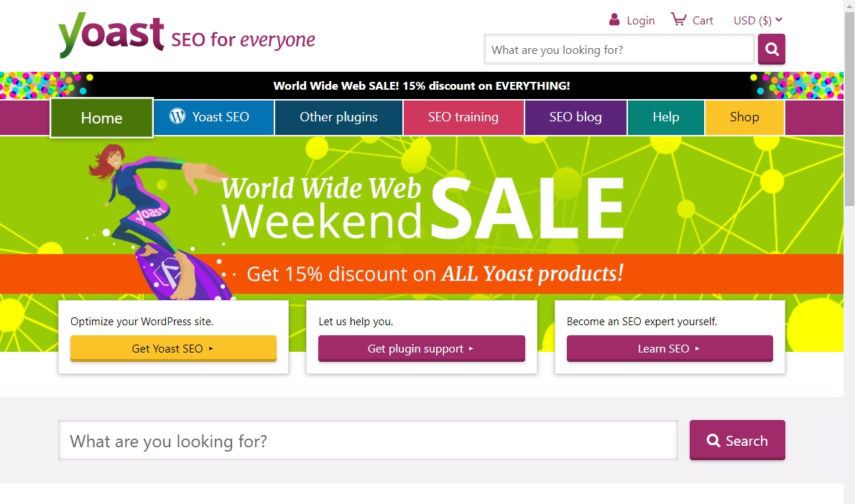Click the Get plugin support button

[422, 349]
